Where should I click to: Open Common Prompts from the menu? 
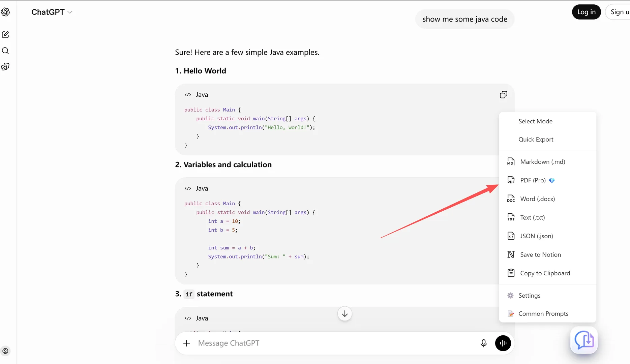(548, 314)
